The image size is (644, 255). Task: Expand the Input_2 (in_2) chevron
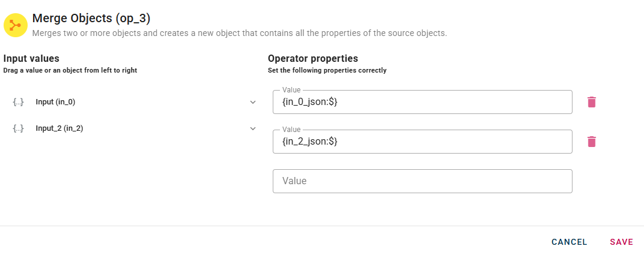[253, 128]
